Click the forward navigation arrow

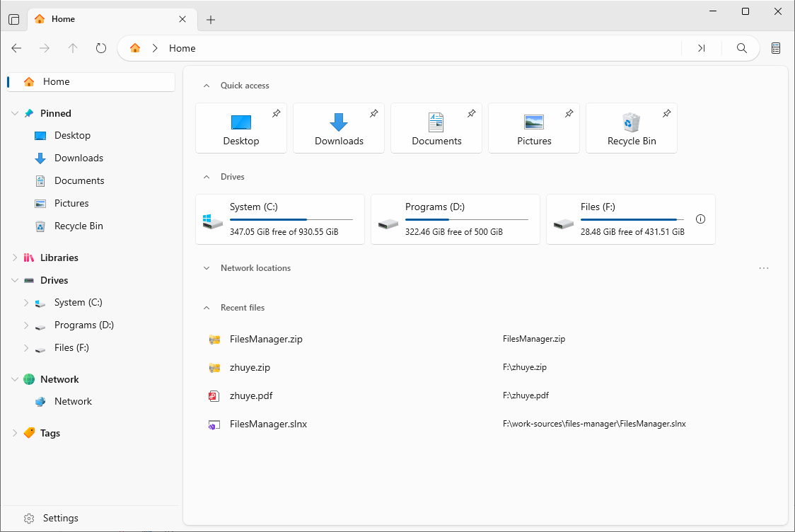pos(45,48)
